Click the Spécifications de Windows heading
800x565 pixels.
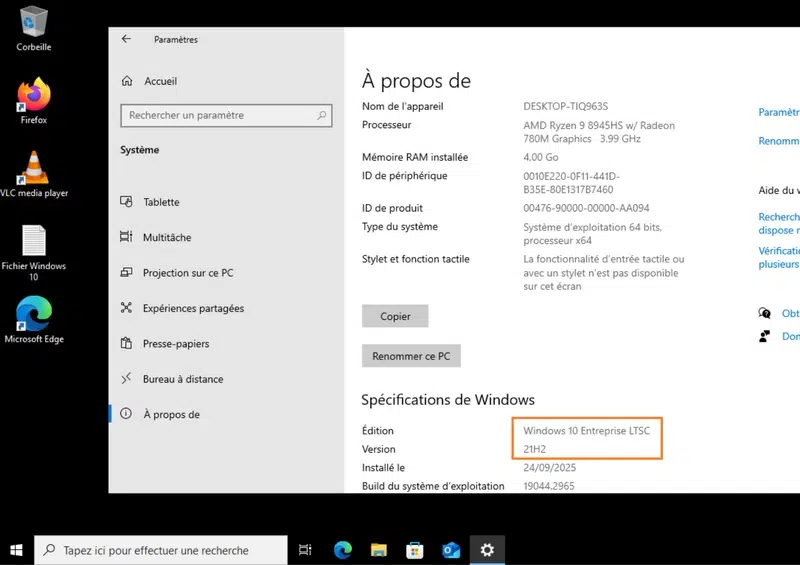tap(448, 400)
